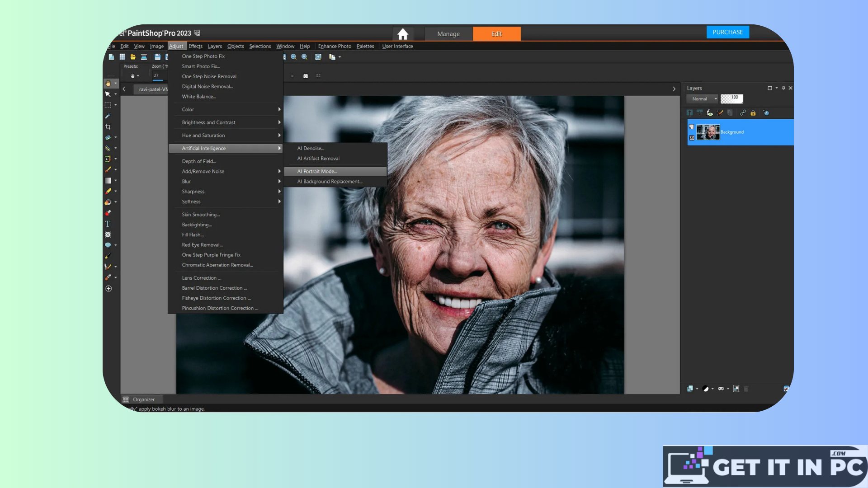The height and width of the screenshot is (488, 868).
Task: Click the layer styles fx eye icon
Action: (x=710, y=113)
